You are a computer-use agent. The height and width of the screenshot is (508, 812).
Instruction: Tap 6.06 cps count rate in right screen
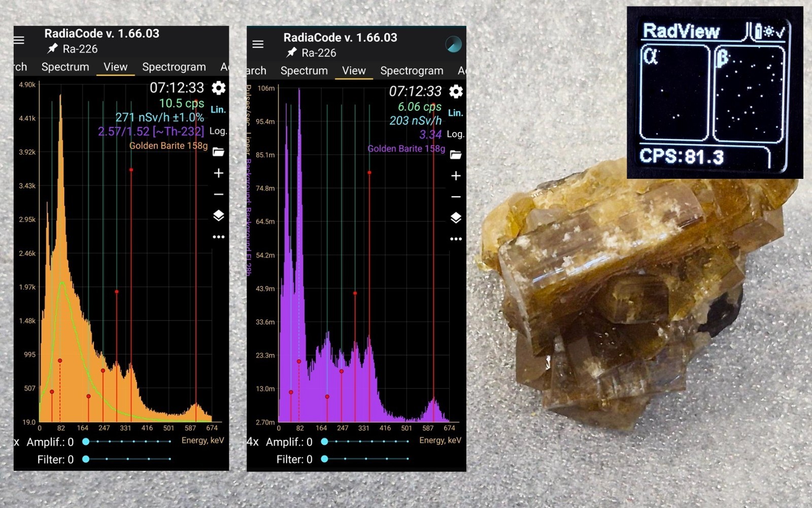pyautogui.click(x=420, y=107)
